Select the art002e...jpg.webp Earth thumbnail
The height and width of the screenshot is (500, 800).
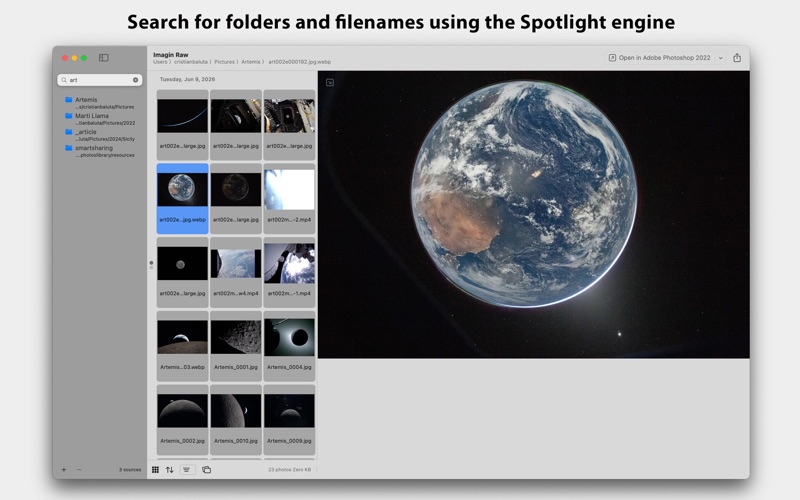(x=182, y=198)
